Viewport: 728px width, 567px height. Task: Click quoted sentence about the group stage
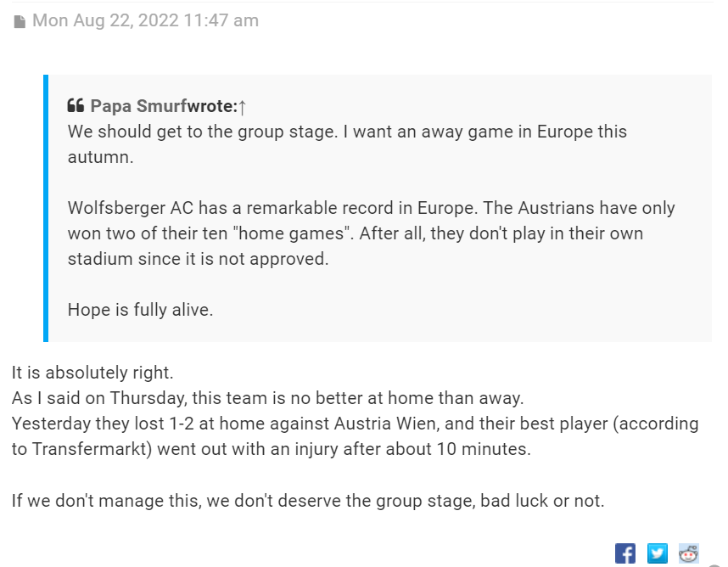pyautogui.click(x=347, y=144)
